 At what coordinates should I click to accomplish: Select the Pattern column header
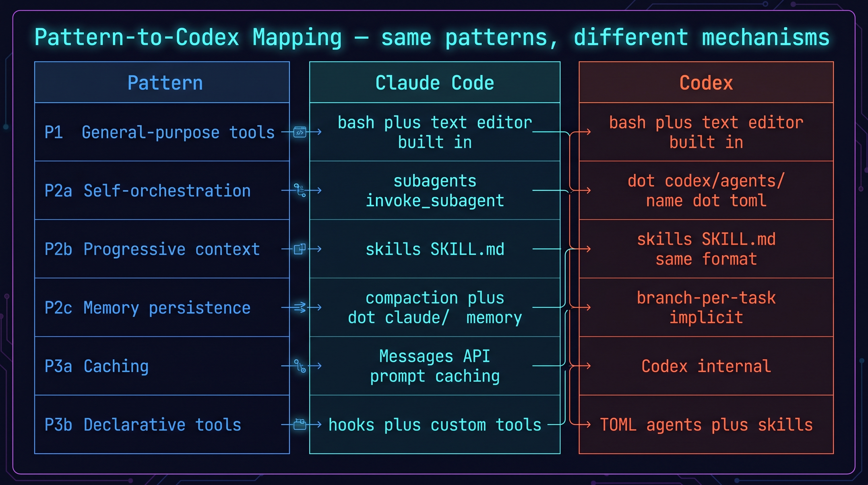click(x=165, y=83)
